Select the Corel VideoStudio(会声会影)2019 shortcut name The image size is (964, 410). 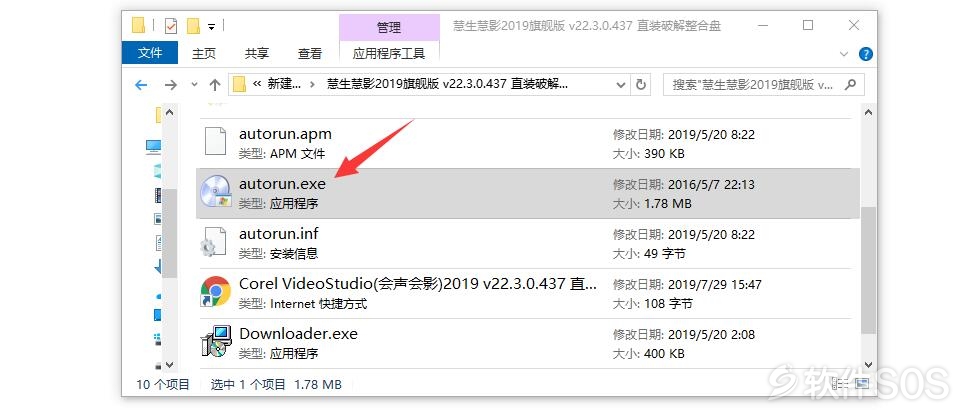[417, 283]
